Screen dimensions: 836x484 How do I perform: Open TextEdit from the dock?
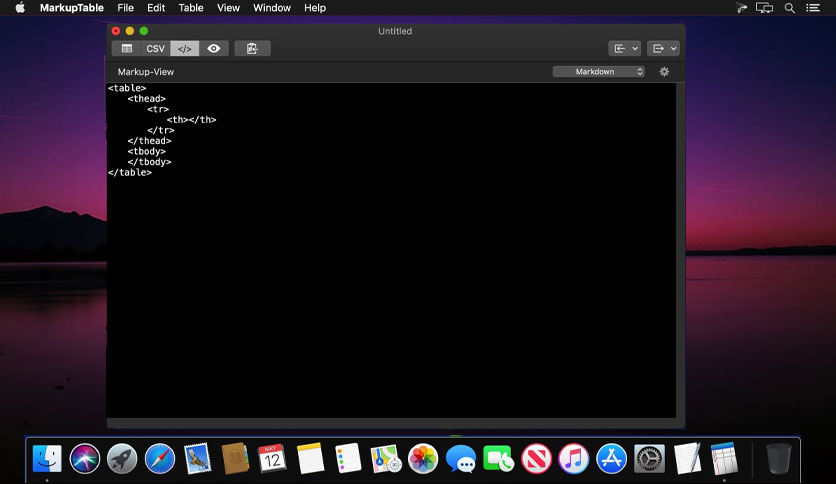click(687, 458)
